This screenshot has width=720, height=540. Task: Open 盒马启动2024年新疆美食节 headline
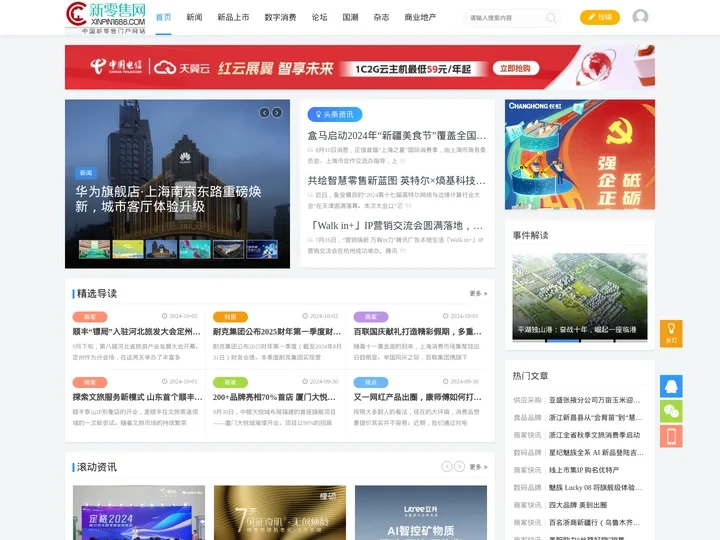(x=397, y=135)
